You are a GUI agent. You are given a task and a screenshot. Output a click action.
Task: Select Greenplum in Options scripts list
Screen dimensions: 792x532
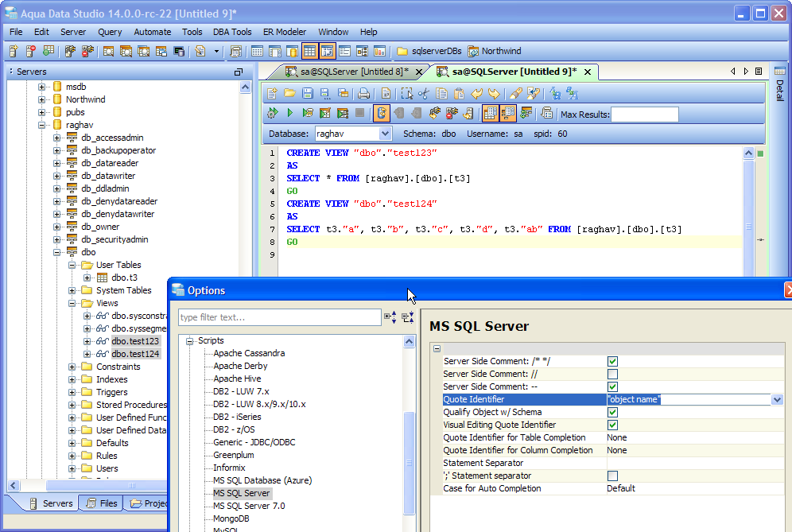pyautogui.click(x=233, y=455)
